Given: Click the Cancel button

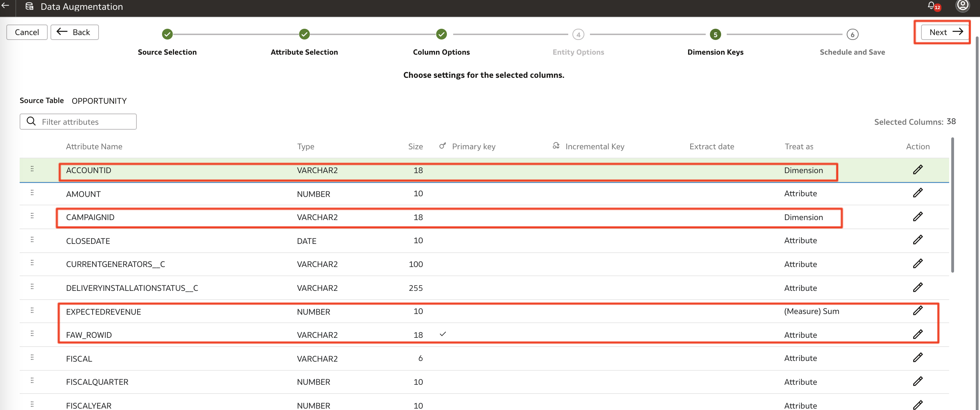Looking at the screenshot, I should click(27, 32).
